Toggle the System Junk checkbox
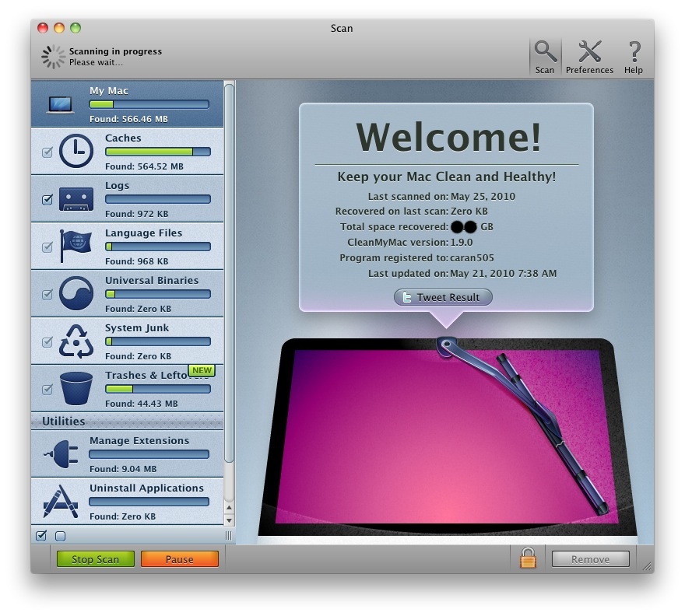Screen dimensions: 685x616 pyautogui.click(x=47, y=342)
